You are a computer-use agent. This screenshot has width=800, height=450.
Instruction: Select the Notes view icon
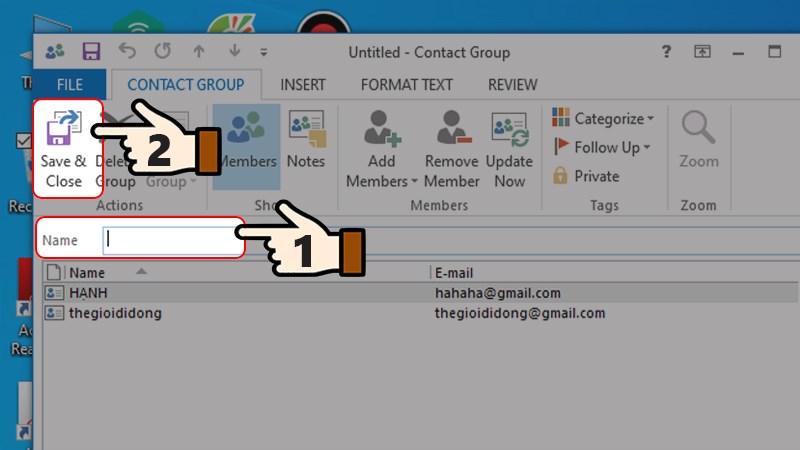(306, 128)
